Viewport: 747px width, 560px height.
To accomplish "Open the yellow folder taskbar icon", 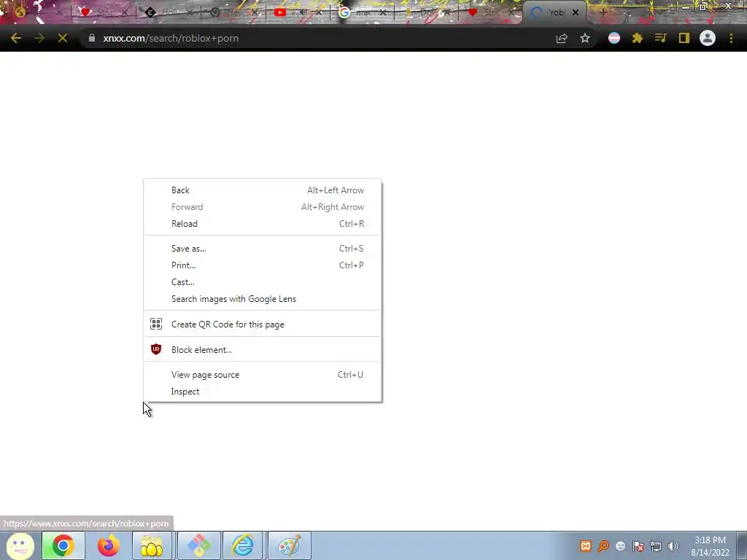I will pos(152,545).
